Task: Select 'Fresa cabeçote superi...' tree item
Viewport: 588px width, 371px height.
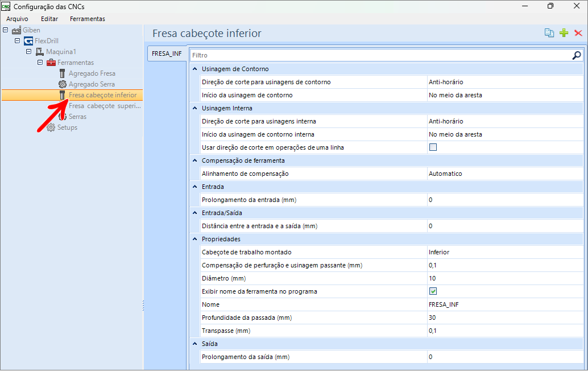Action: (x=105, y=106)
